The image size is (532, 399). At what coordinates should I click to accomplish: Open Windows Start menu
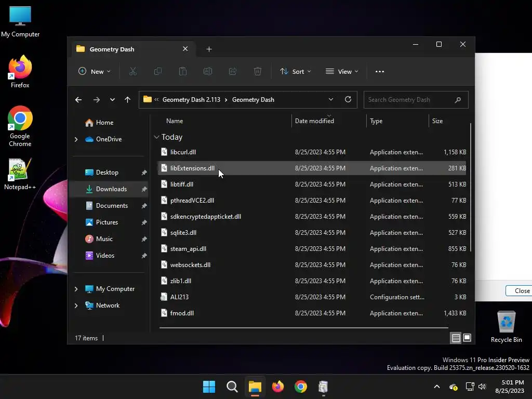[209, 387]
